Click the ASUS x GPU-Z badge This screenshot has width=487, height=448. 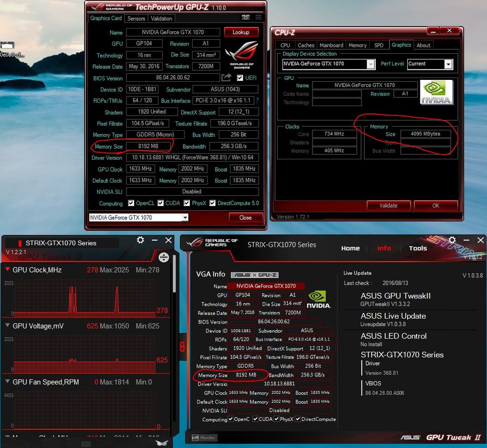[255, 275]
